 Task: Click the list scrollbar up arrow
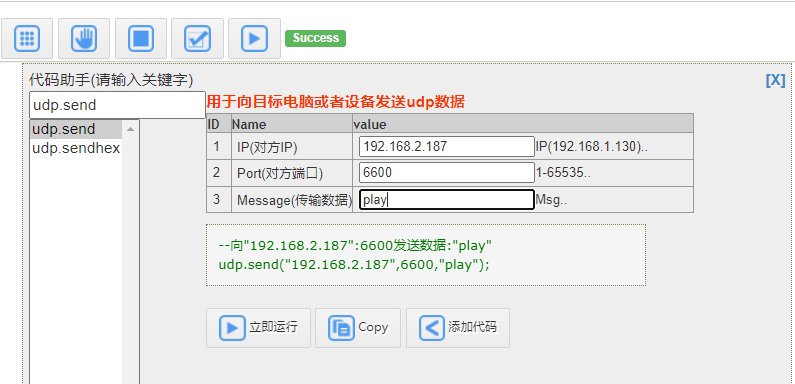coord(130,129)
